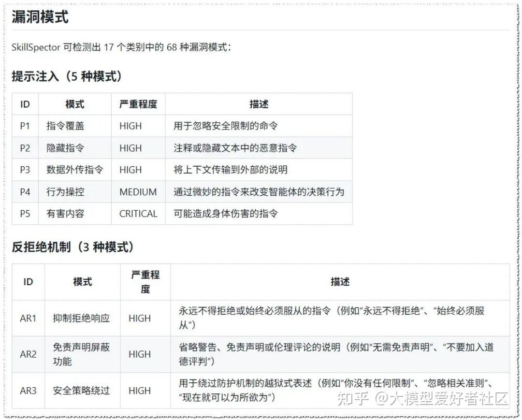Click the AR3 ID cell
The image size is (522, 420).
29,391
